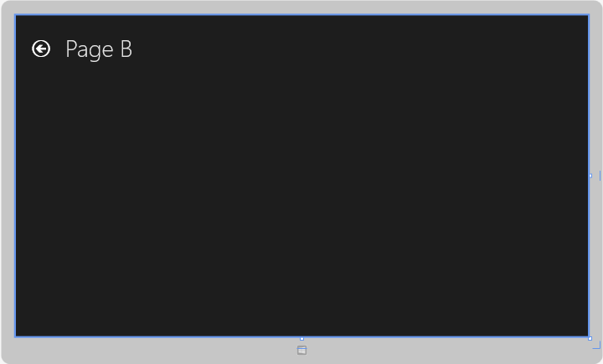Grab the bottom-edge middle resize handle
Screen dimensions: 603x364
[x=301, y=339]
